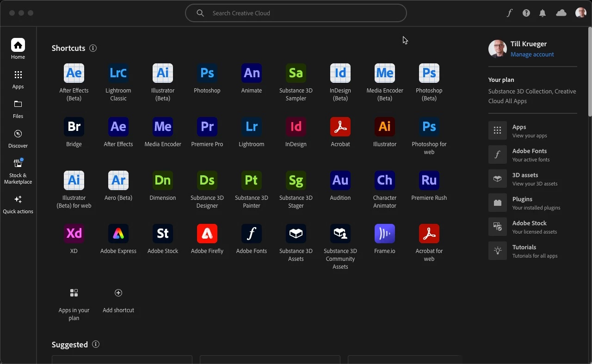Open Apps 'View your apps' panel link
Viewport: 592px width, 364px height.
533,131
